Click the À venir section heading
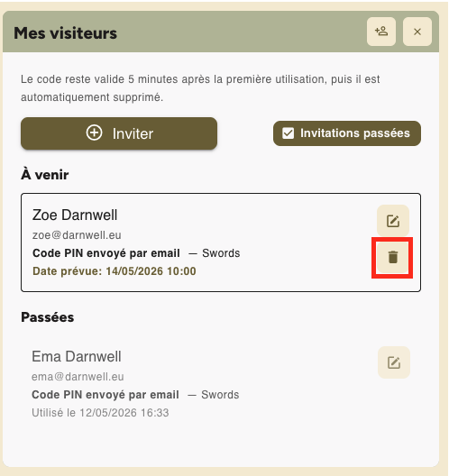 click(x=45, y=175)
